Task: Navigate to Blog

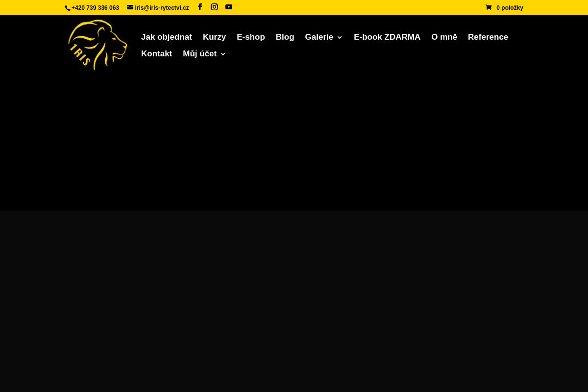Action: (285, 37)
